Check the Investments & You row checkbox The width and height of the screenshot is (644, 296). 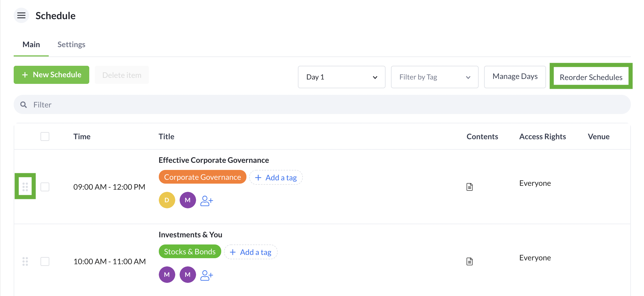point(45,261)
